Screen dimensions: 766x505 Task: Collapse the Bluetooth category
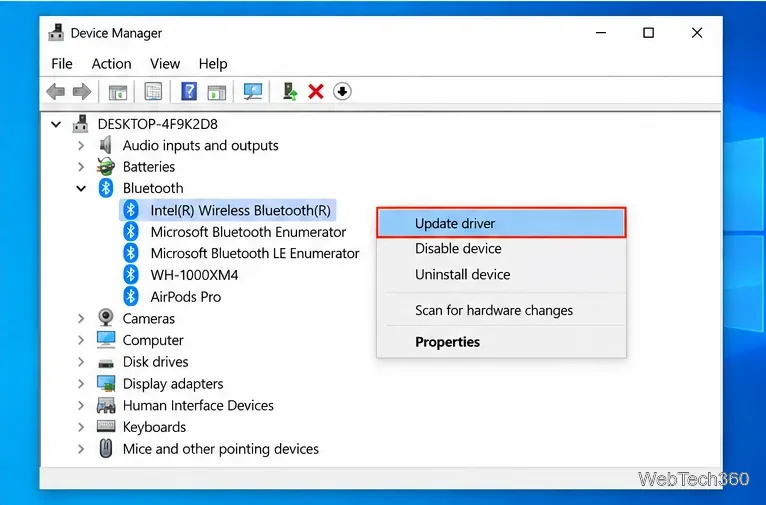[x=81, y=189]
